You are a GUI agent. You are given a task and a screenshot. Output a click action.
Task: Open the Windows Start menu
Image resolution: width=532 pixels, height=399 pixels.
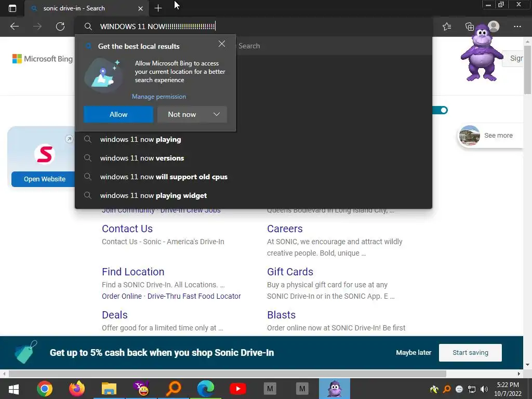(14, 389)
